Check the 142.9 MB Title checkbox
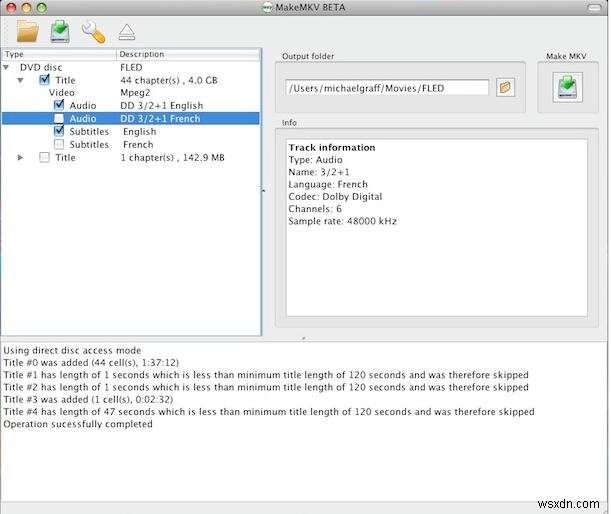Viewport: 611px width, 514px height. click(x=44, y=157)
